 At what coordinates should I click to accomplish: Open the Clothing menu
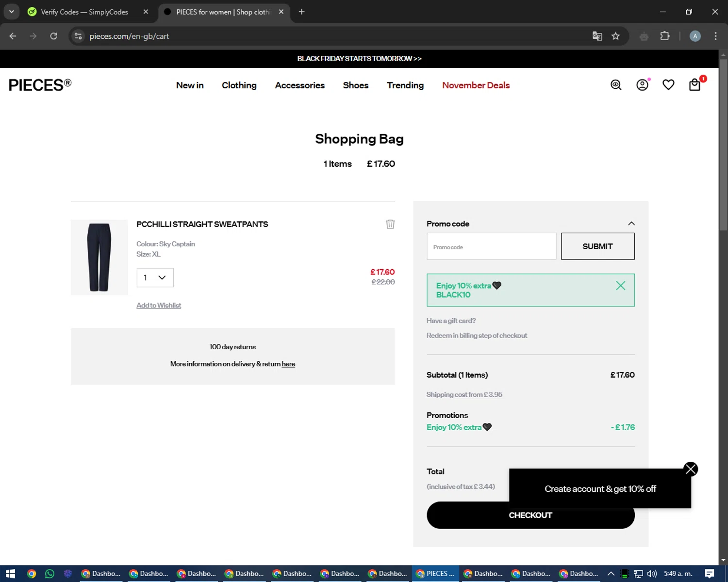pyautogui.click(x=239, y=85)
